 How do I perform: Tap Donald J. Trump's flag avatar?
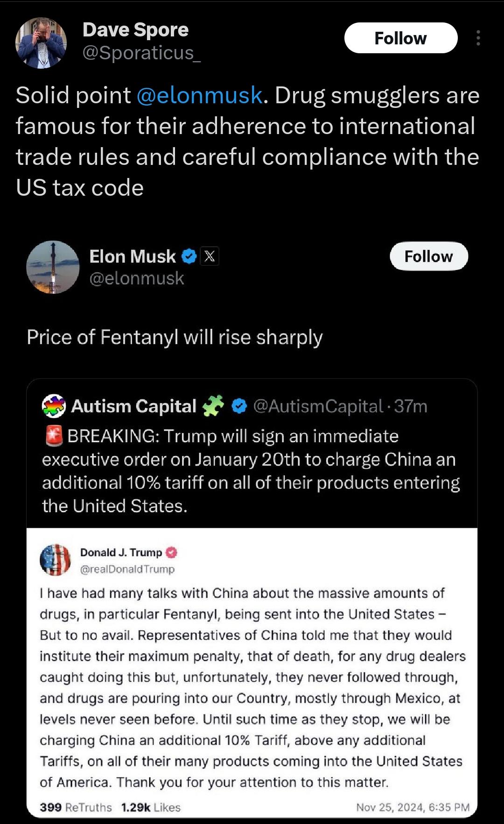(55, 560)
